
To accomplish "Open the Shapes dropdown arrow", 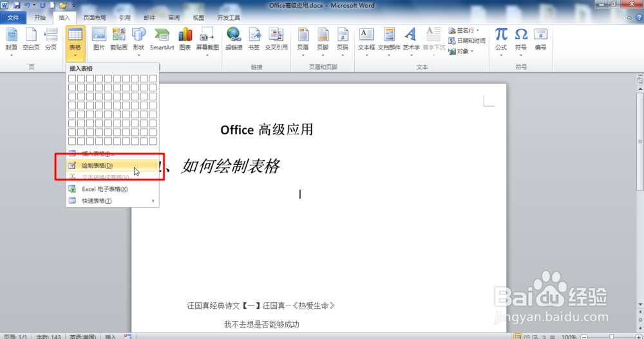I will click(139, 55).
